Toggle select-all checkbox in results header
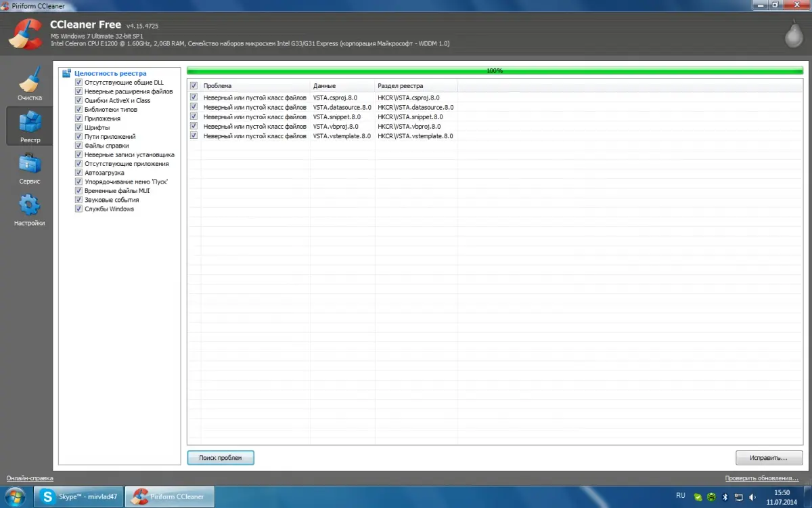Screen dimensions: 812x508 (x=194, y=86)
